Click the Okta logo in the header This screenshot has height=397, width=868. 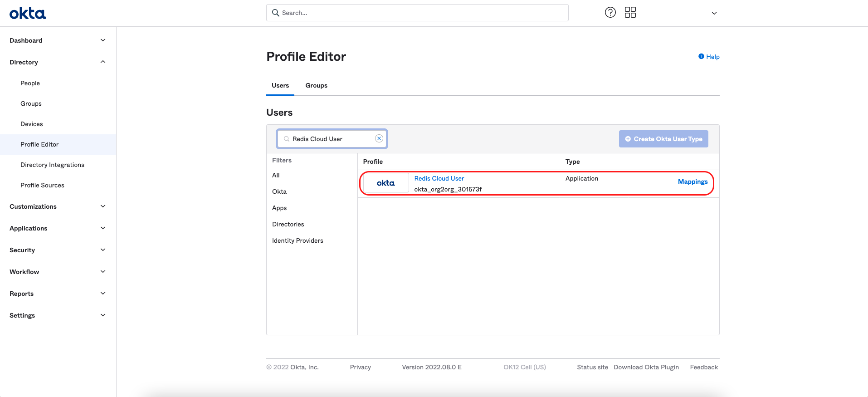point(28,14)
